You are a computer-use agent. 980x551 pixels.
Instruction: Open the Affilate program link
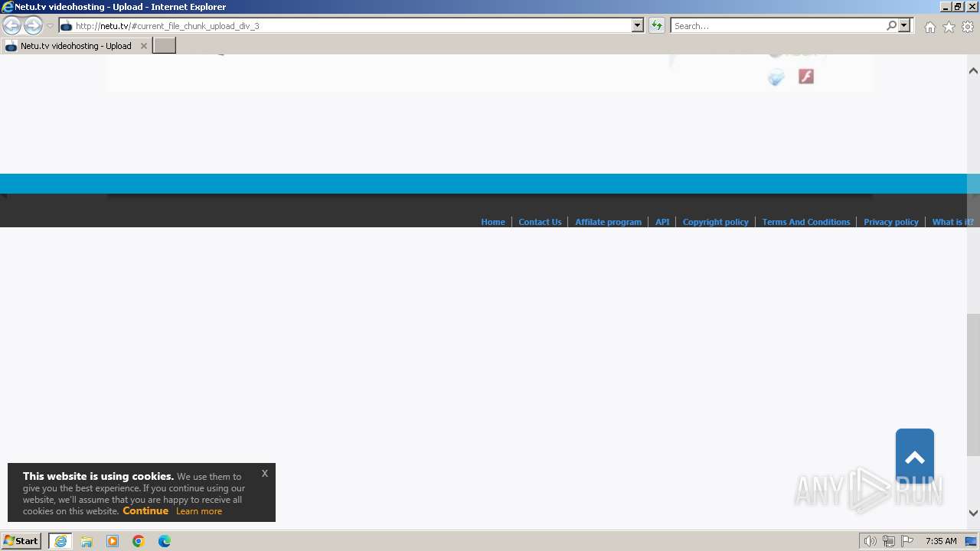(608, 222)
